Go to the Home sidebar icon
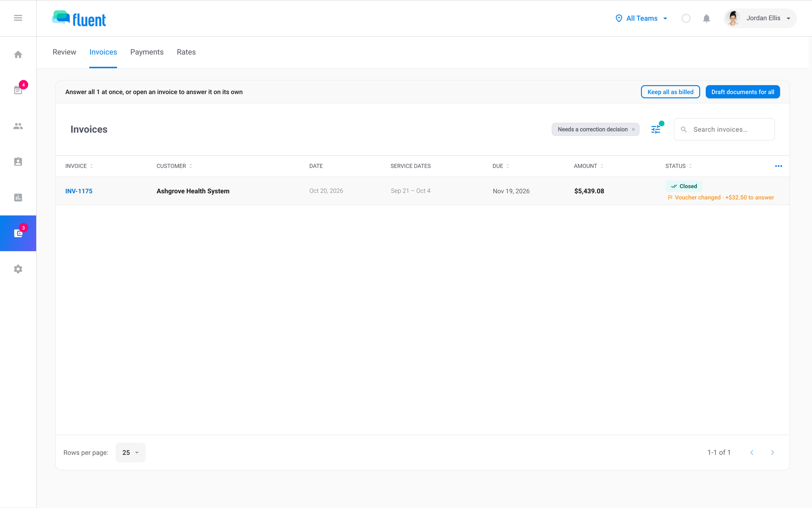The height and width of the screenshot is (508, 812). [18, 55]
